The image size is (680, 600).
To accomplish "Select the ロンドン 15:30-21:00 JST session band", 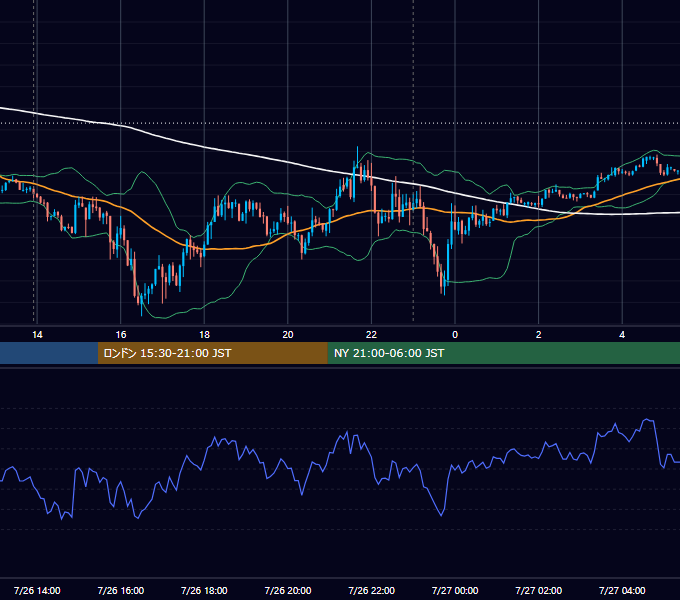I will (x=212, y=353).
